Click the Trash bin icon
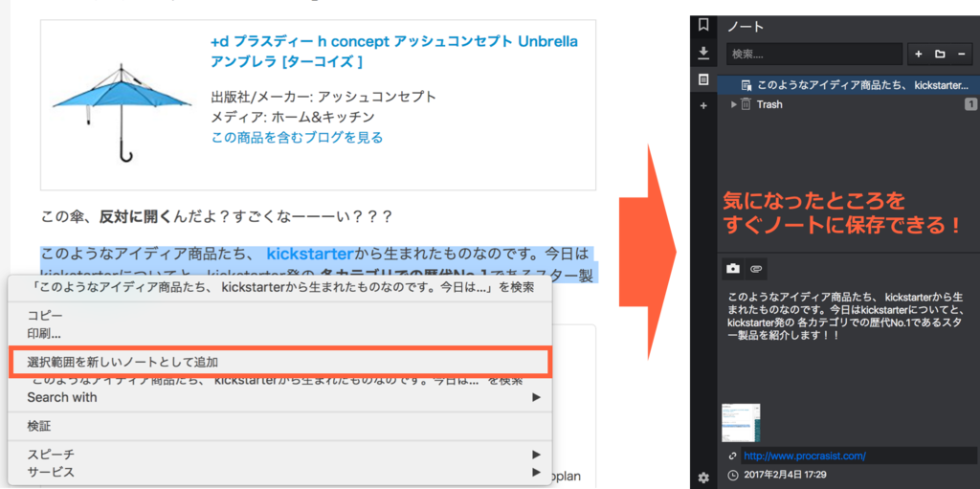980x489 pixels. pos(746,104)
